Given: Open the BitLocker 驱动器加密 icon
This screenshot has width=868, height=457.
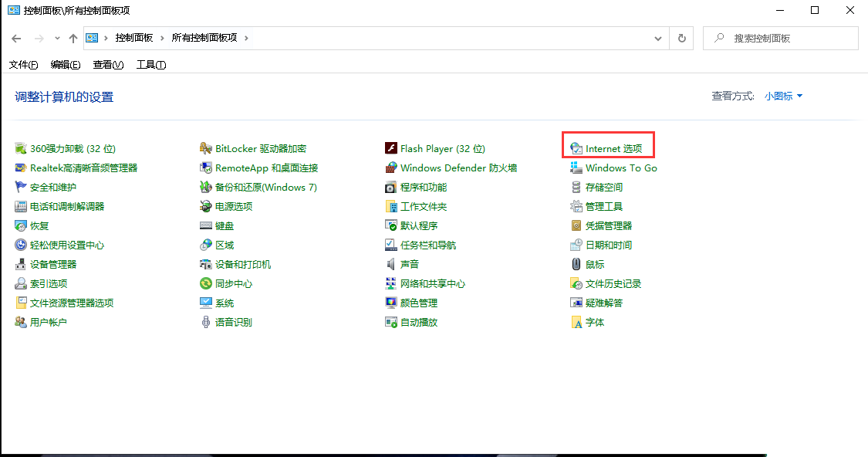Looking at the screenshot, I should [206, 148].
